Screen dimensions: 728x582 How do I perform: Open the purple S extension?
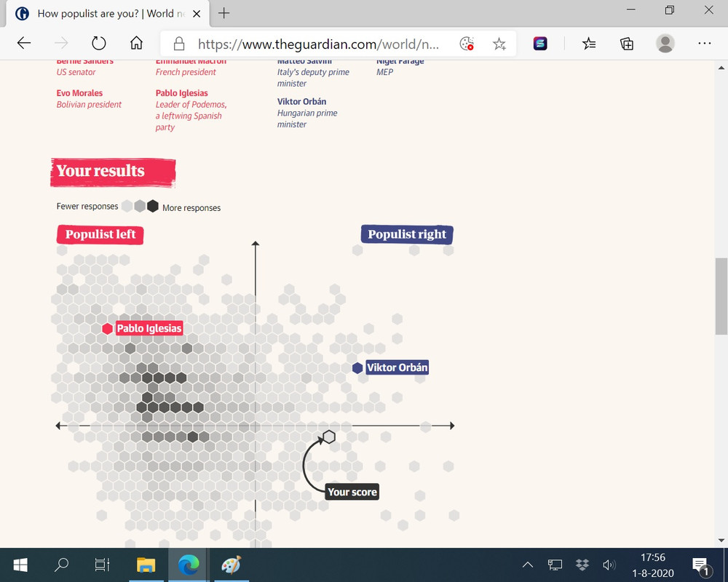coord(540,44)
